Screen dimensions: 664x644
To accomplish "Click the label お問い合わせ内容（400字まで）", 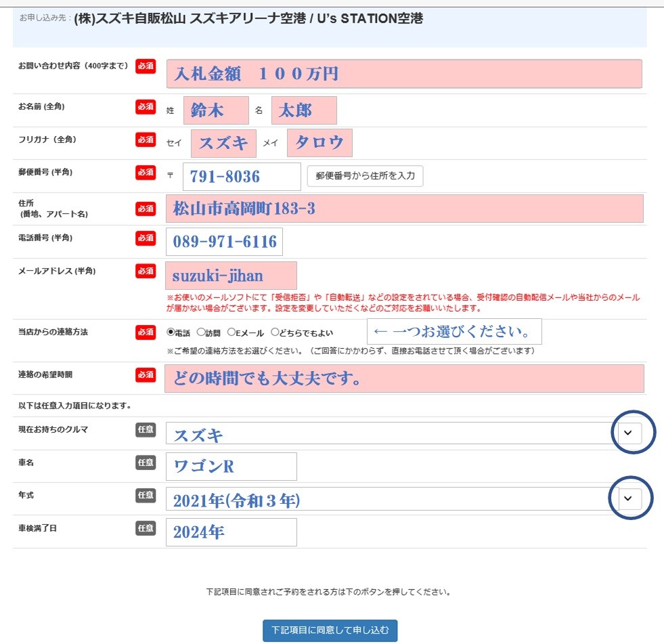I will click(73, 66).
